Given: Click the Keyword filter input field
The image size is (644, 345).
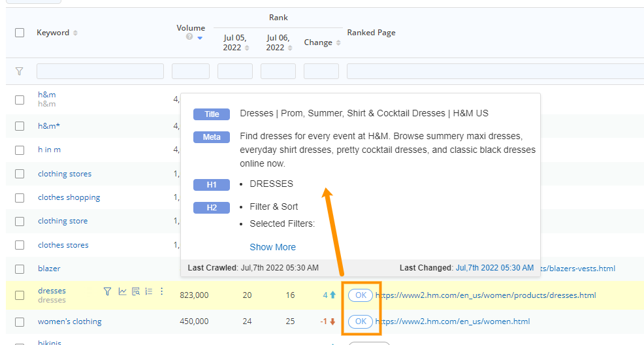Looking at the screenshot, I should click(x=100, y=71).
